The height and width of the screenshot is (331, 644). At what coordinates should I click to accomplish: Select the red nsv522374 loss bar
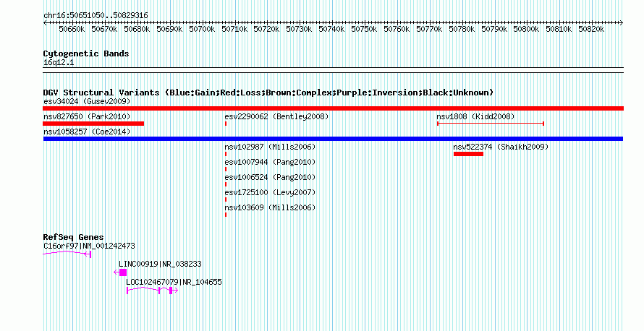coord(469,154)
